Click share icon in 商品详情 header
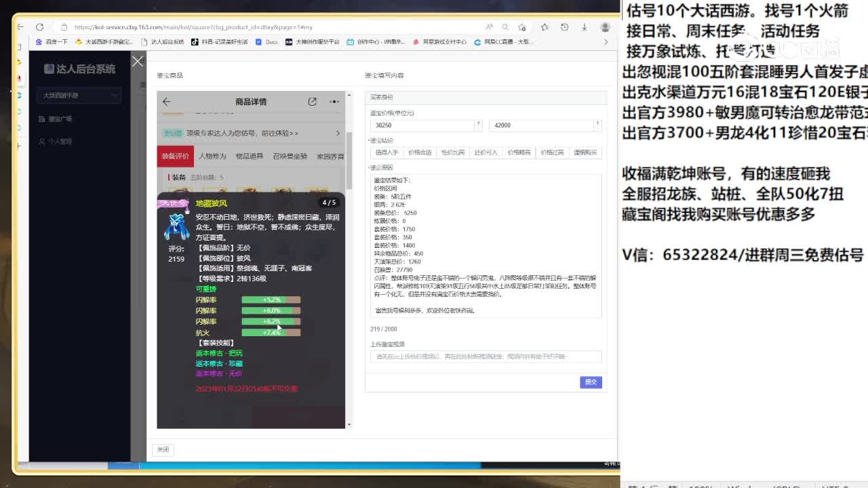The image size is (868, 488). pyautogui.click(x=312, y=102)
